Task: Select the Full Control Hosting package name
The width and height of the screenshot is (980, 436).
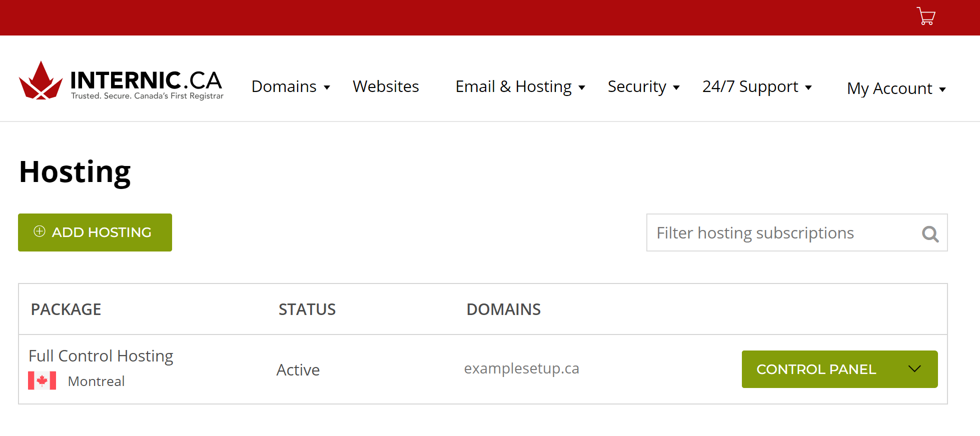Action: (101, 356)
